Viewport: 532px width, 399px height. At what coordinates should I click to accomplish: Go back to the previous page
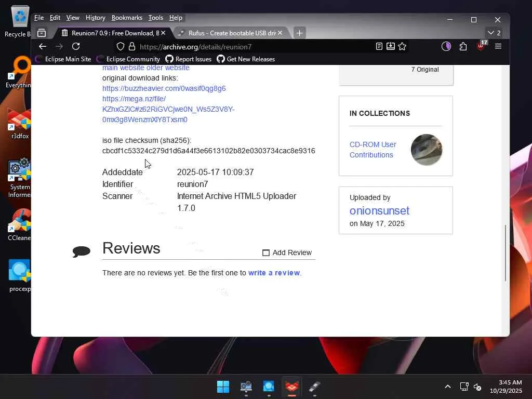pyautogui.click(x=43, y=46)
